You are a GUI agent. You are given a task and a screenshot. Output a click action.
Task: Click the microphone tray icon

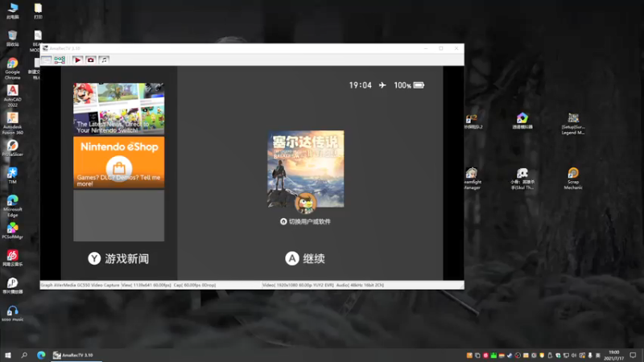tap(590, 356)
